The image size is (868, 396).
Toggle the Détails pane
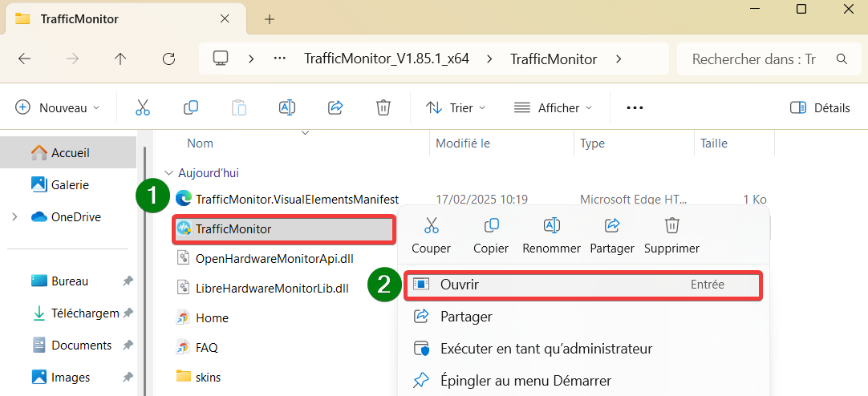(820, 108)
